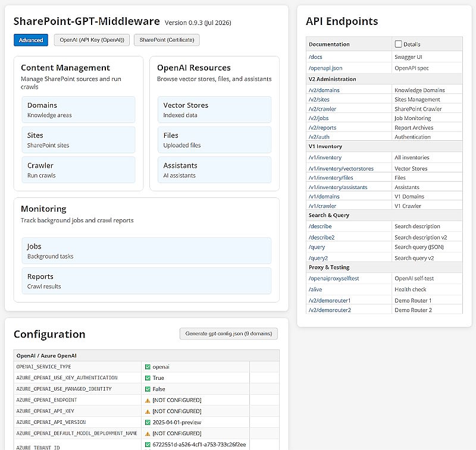Screen dimensions: 476x450
Task: Open the /v1/inventory/files link
Action: 331,178
